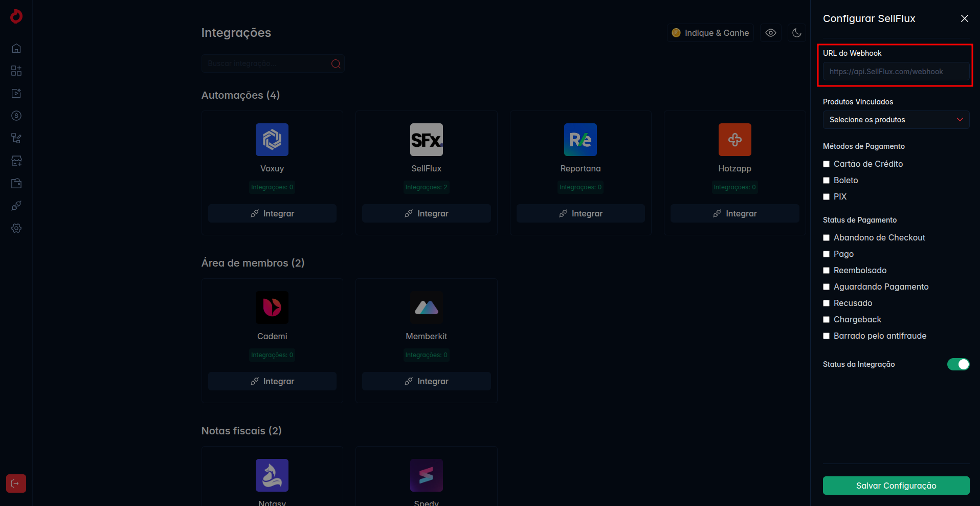Image resolution: width=980 pixels, height=506 pixels.
Task: Click Integrar button for Memberkit
Action: 427,381
